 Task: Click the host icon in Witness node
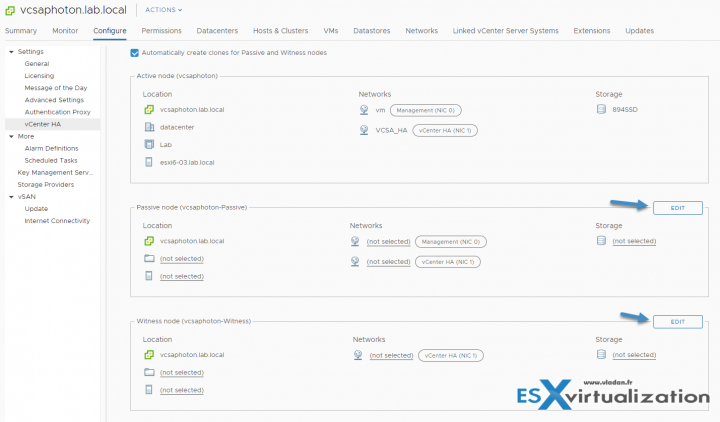149,390
